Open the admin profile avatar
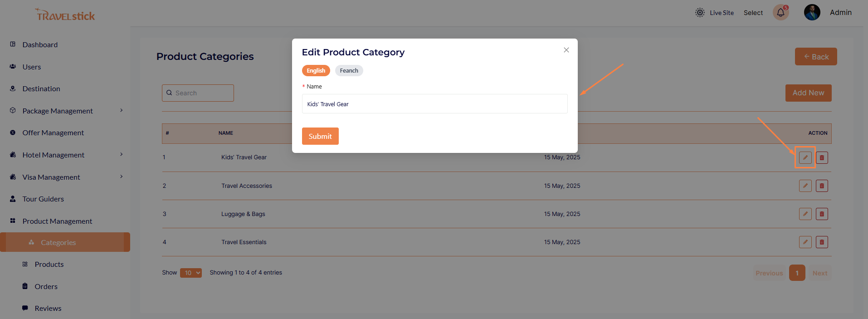868x319 pixels. click(812, 13)
